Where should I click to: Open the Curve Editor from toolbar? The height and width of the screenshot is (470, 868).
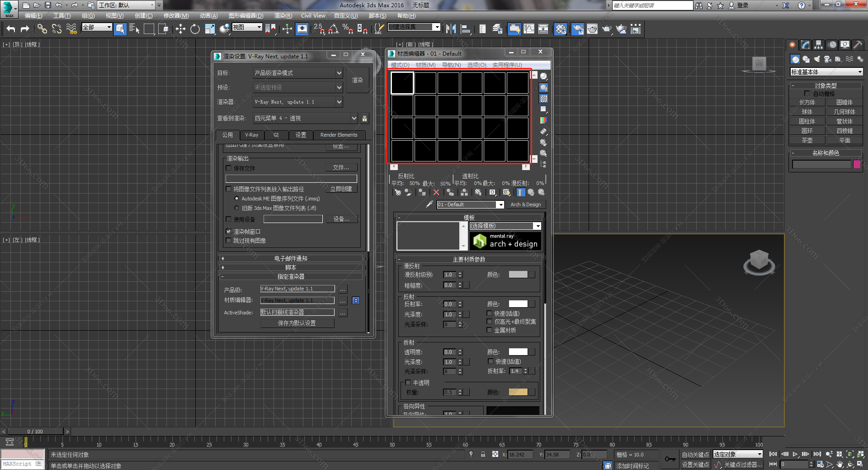[529, 29]
